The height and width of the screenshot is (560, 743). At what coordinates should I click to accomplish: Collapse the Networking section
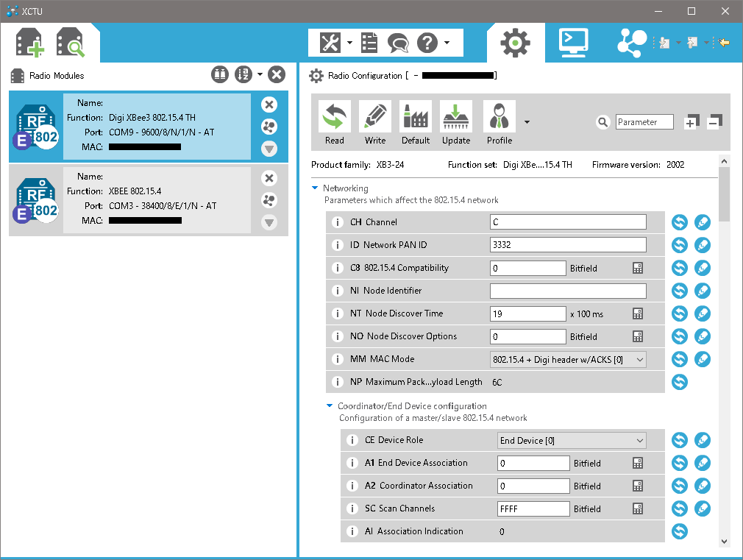(315, 188)
